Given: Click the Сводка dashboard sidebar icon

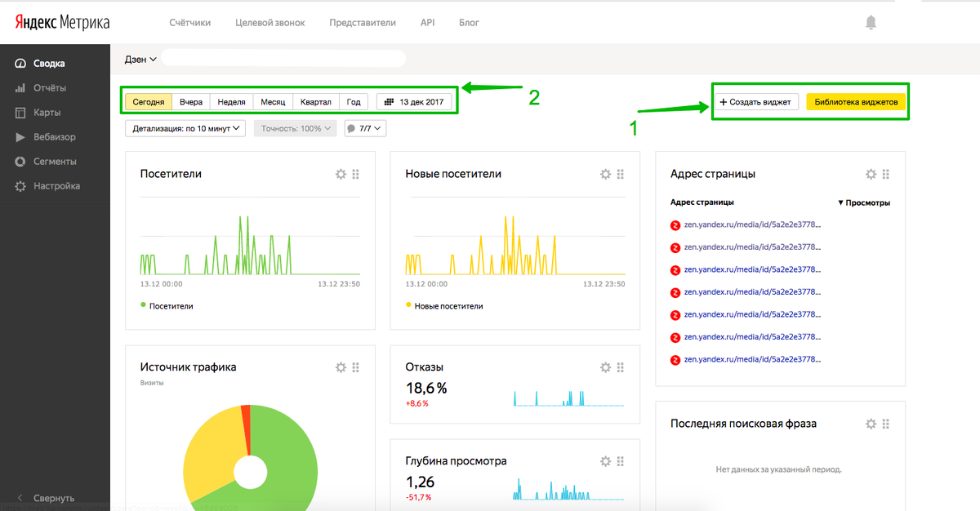Looking at the screenshot, I should [x=20, y=64].
